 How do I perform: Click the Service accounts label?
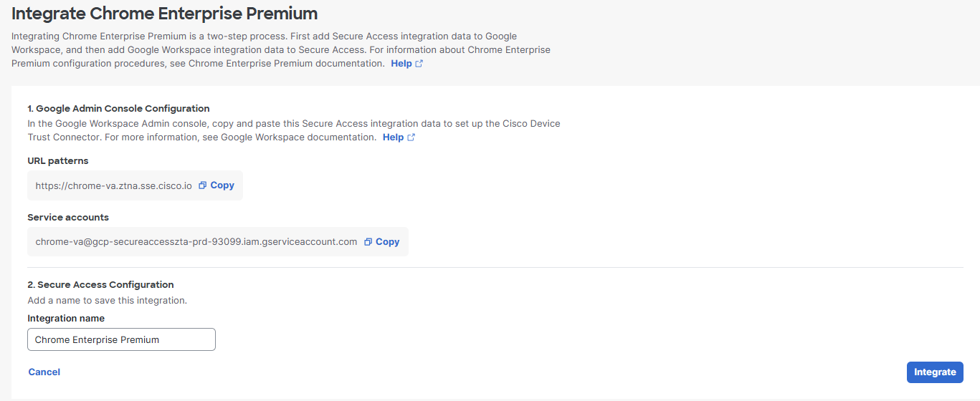(x=68, y=218)
